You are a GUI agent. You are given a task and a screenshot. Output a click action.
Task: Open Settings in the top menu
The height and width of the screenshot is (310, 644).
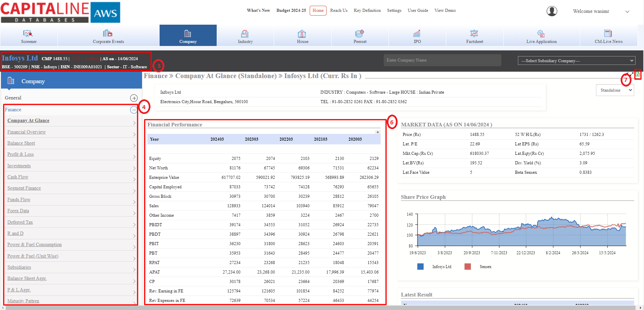(394, 10)
